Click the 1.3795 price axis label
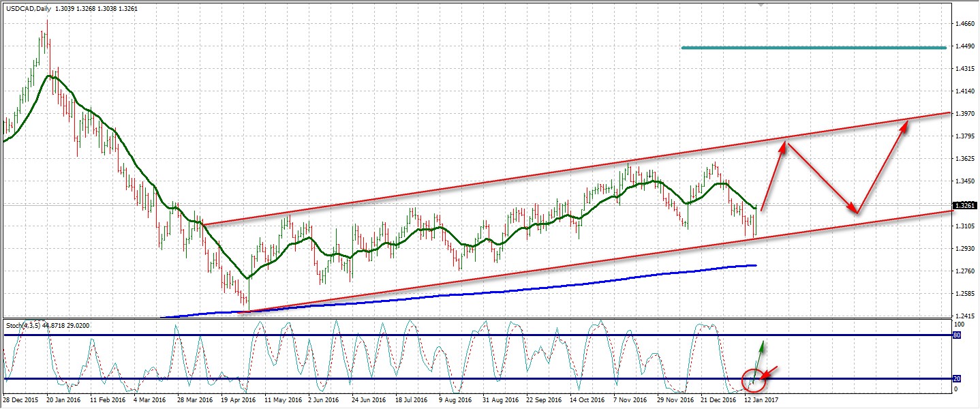This screenshot has height=409, width=980. pyautogui.click(x=965, y=136)
